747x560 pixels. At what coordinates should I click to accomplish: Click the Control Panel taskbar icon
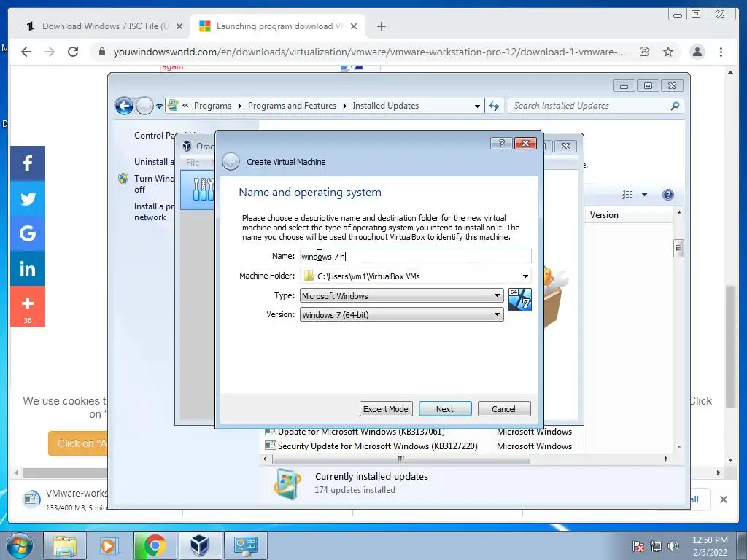coord(245,545)
